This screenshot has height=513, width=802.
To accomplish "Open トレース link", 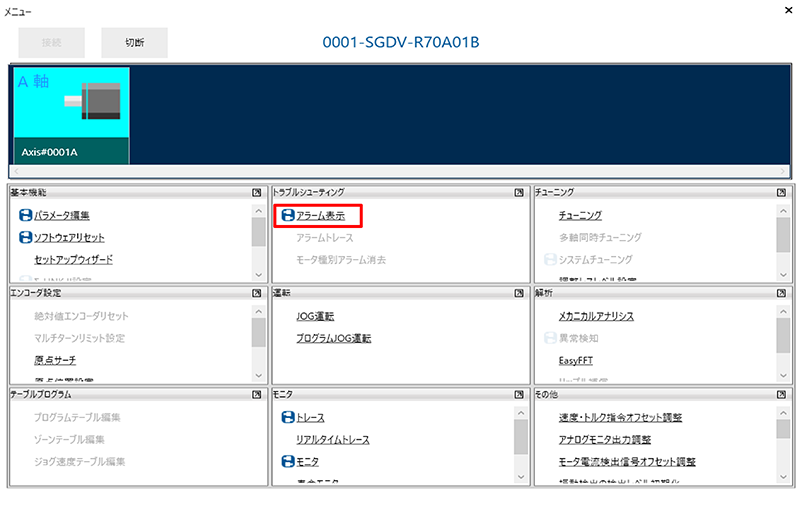I will point(310,417).
